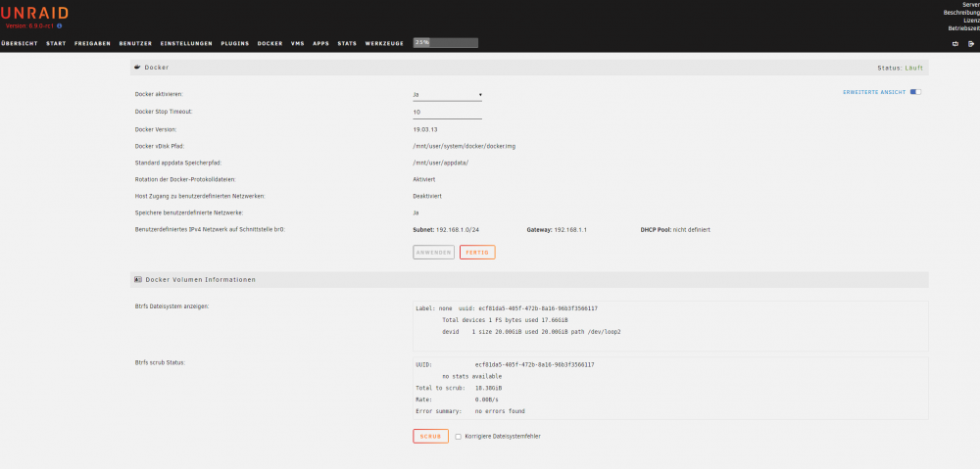Click the Btrfs scrub Status label
Image resolution: width=980 pixels, height=469 pixels.
click(x=160, y=363)
